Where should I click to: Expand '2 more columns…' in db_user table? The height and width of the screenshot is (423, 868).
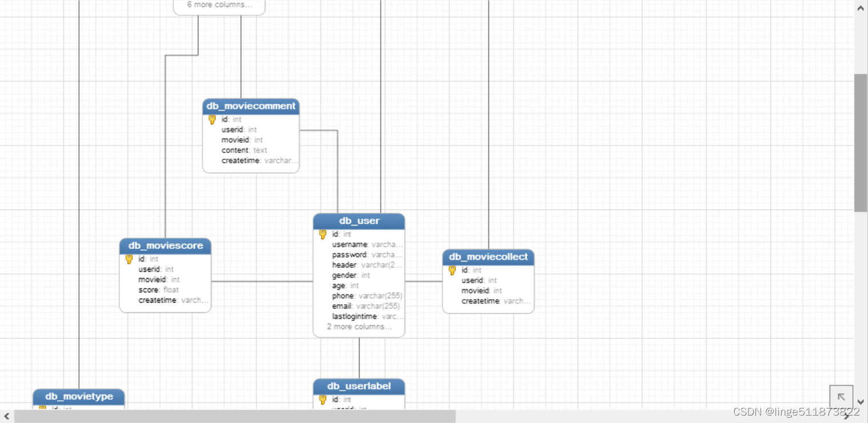click(x=359, y=327)
